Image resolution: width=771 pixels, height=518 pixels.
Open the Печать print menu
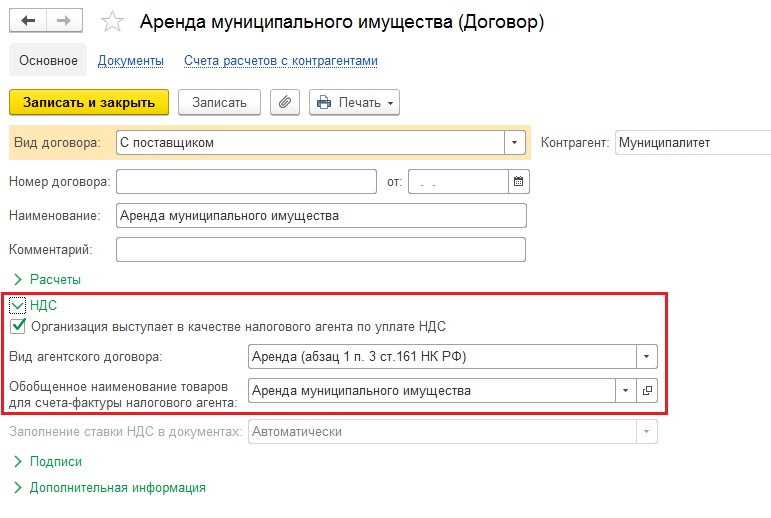pos(355,102)
